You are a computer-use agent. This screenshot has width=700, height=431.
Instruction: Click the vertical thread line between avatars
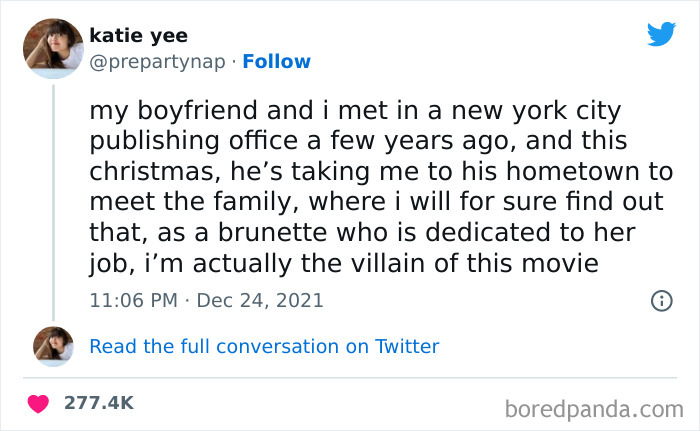53,200
